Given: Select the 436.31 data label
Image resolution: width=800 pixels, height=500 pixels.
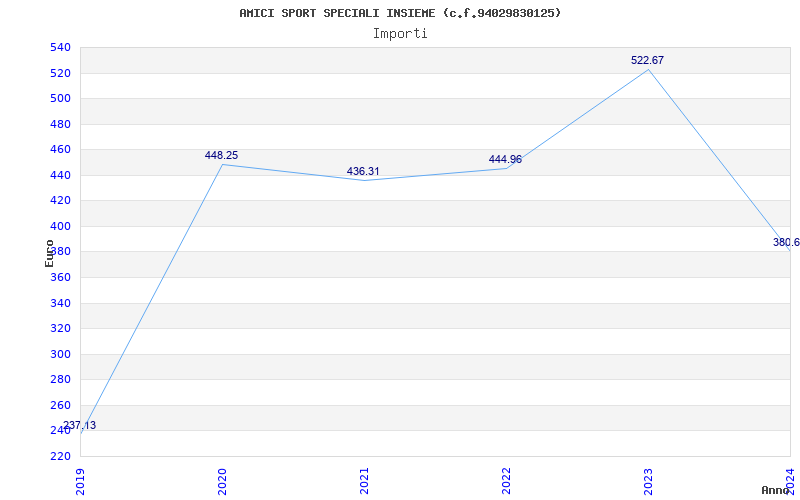Looking at the screenshot, I should (x=363, y=171).
